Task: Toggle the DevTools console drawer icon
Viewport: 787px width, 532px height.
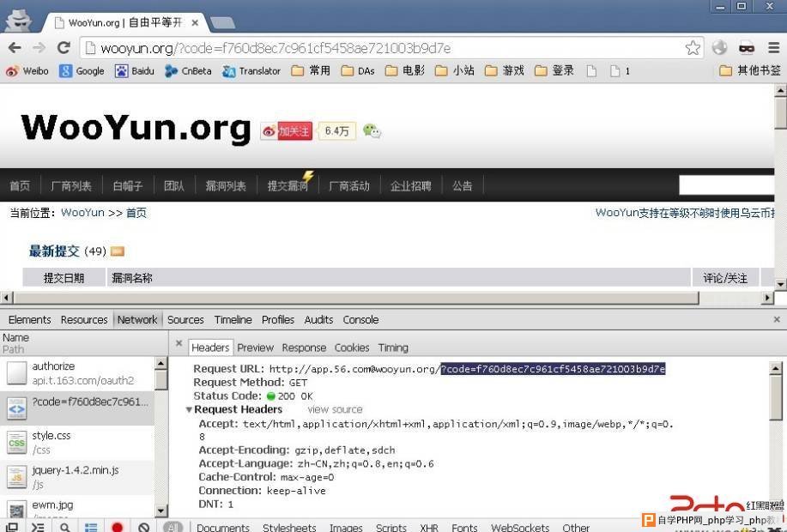Action: click(38, 527)
